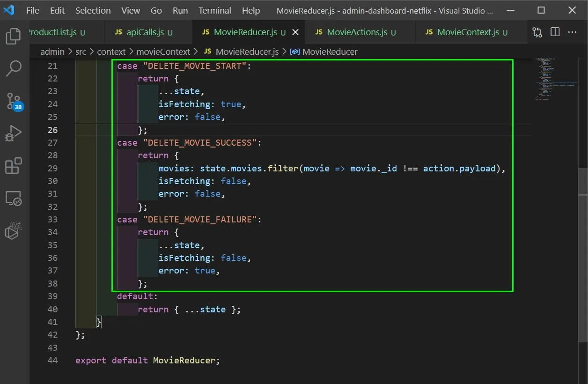Click action.payload on line 29

point(459,168)
